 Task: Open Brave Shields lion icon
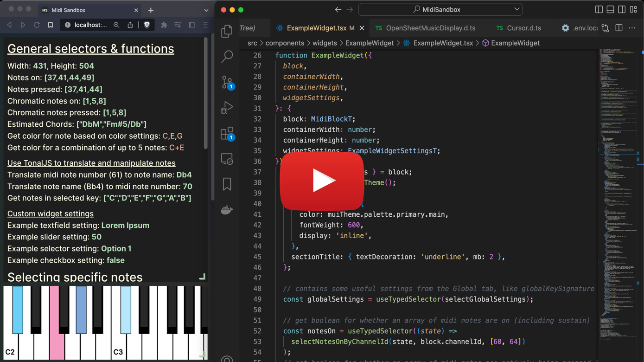click(x=147, y=25)
